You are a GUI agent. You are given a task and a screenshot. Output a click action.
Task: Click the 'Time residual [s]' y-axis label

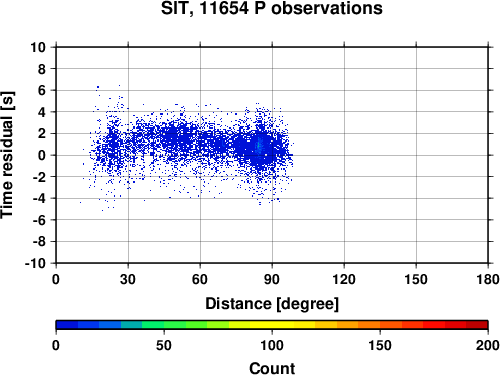pos(7,155)
